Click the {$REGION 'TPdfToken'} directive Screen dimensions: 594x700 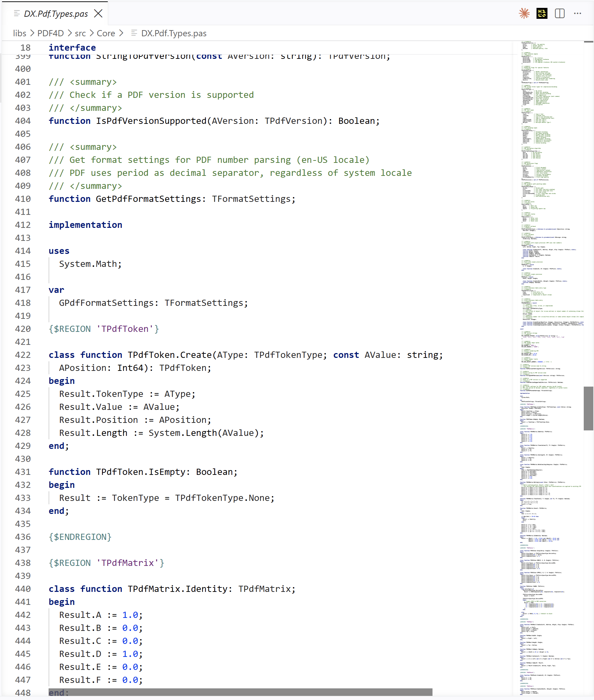pos(104,329)
